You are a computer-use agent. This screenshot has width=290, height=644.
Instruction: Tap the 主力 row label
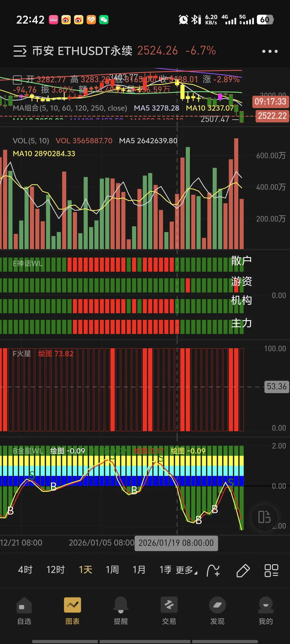tap(241, 323)
